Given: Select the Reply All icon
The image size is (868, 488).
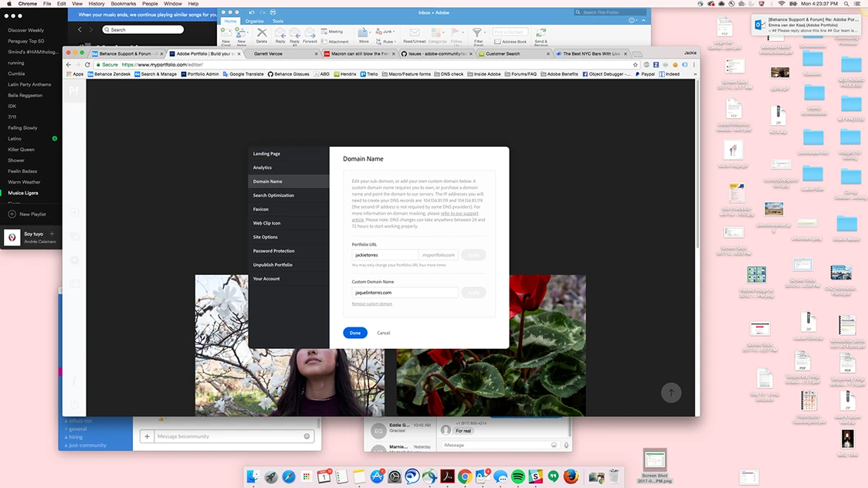Looking at the screenshot, I should 295,33.
